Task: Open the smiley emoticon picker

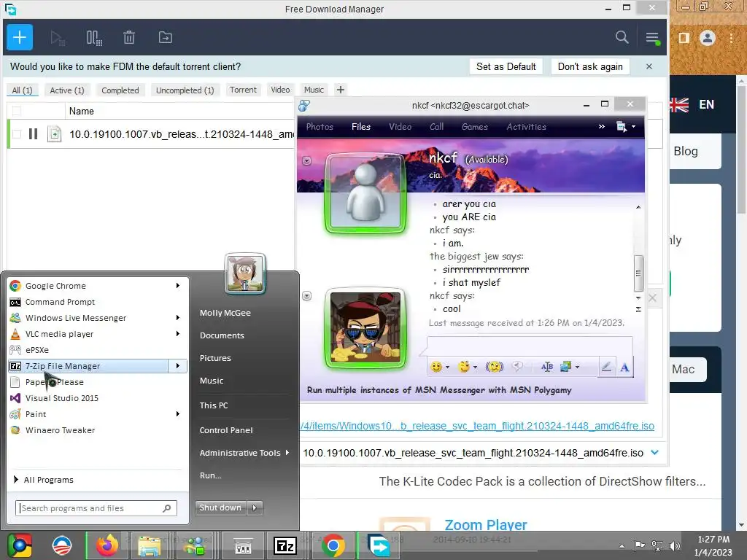Action: coord(438,366)
